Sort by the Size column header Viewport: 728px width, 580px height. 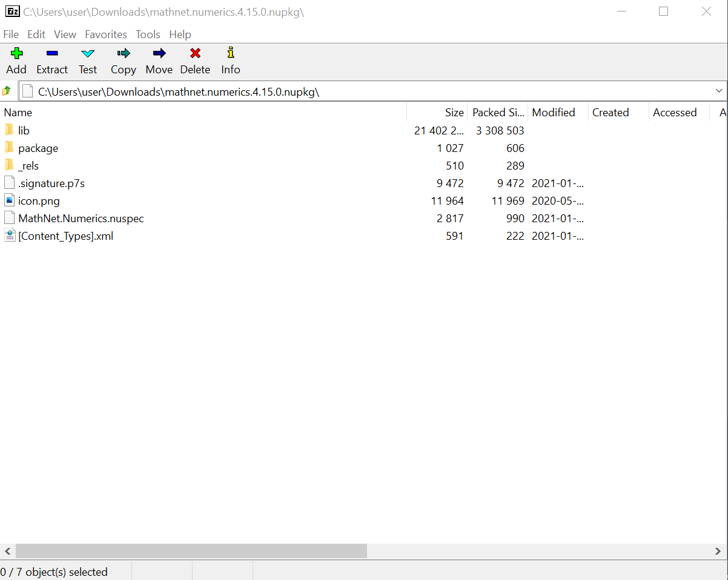click(x=437, y=113)
